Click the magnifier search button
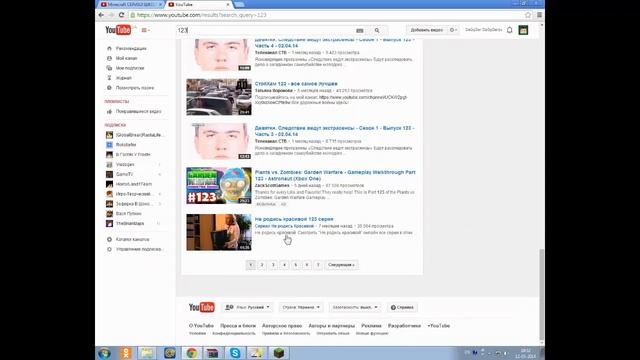 [377, 31]
